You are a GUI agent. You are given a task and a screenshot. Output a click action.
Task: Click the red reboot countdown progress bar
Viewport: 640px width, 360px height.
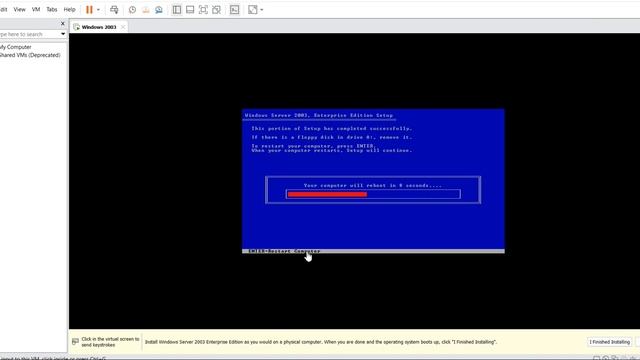pos(327,194)
